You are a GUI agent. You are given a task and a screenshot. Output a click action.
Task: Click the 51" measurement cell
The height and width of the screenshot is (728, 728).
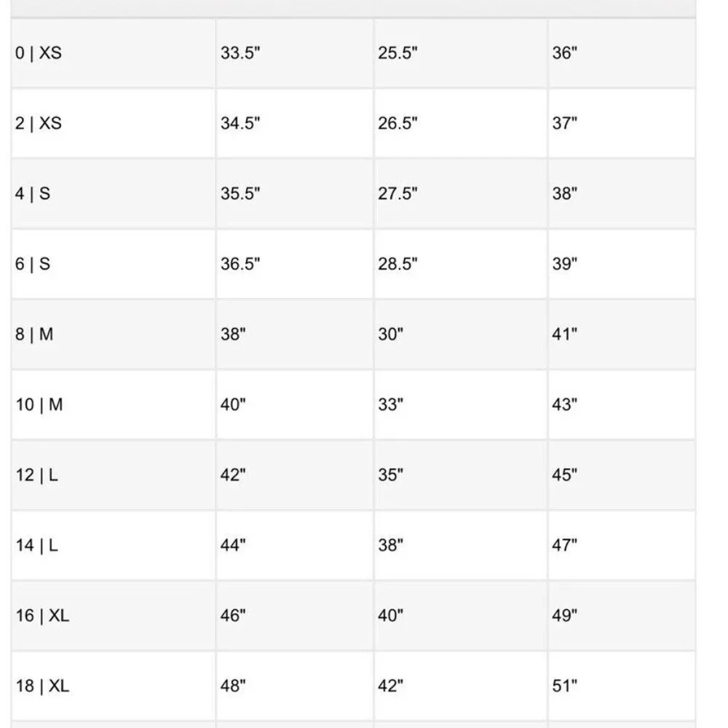(622, 687)
